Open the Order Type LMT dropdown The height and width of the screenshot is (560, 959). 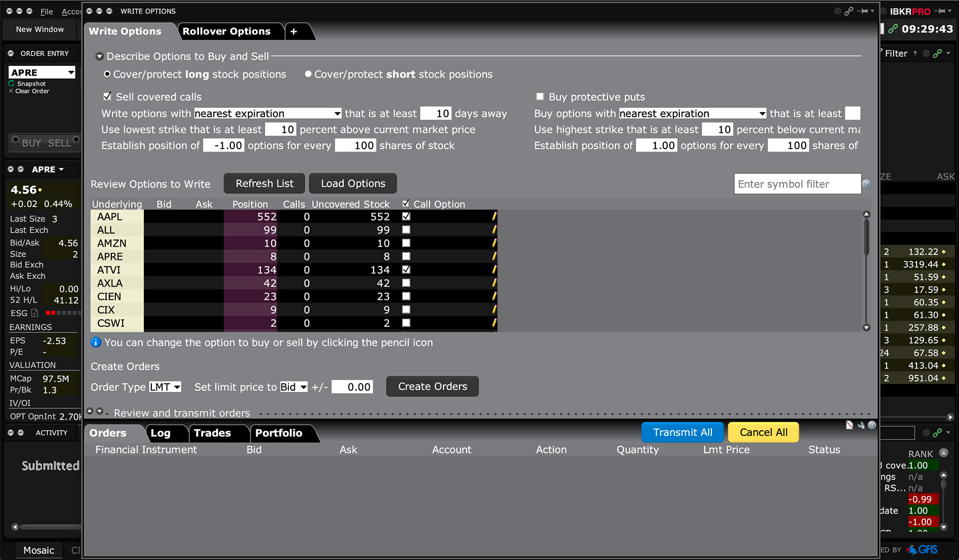[165, 387]
